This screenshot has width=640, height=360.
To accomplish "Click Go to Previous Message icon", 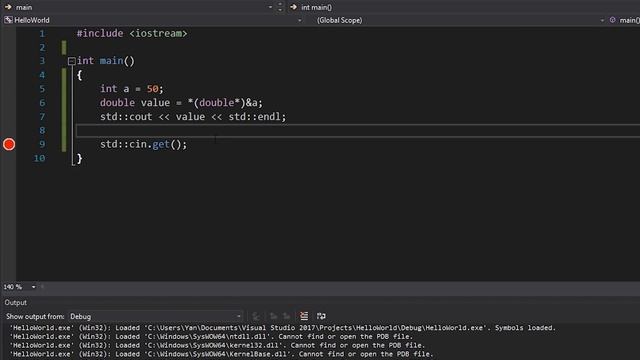I will 273,316.
